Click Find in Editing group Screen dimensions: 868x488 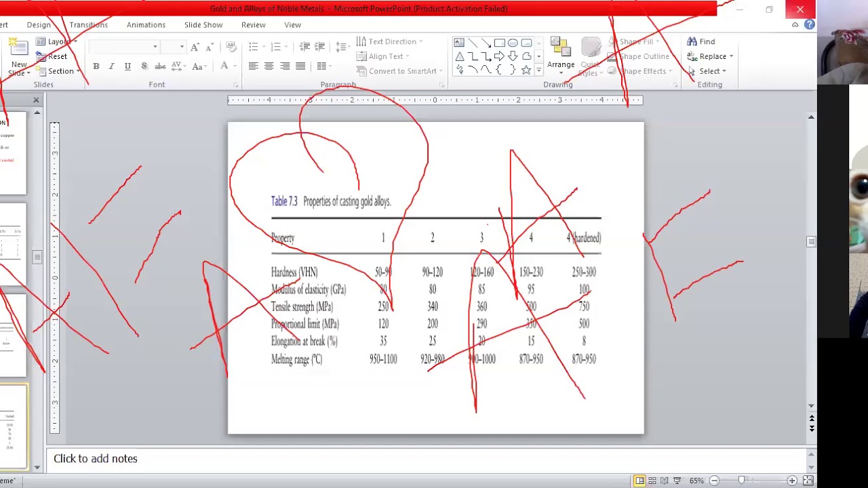701,41
